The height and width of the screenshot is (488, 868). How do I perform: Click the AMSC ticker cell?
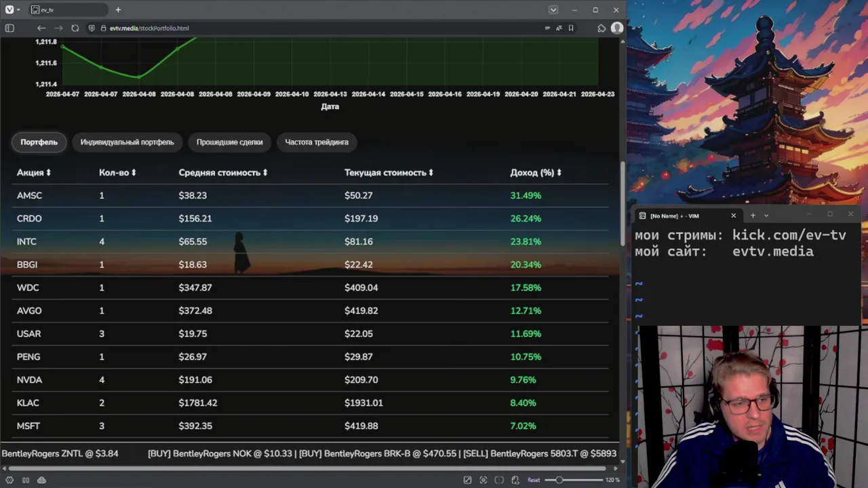[x=29, y=195]
